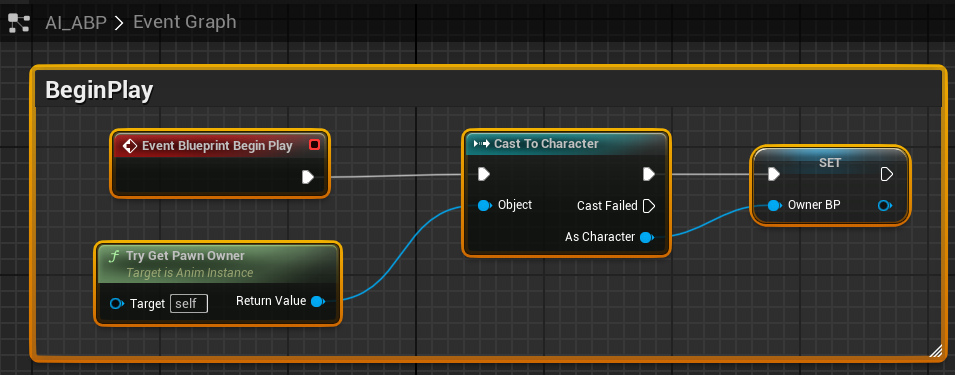The height and width of the screenshot is (375, 955).
Task: Select the Cast To Character node header
Action: tap(566, 144)
